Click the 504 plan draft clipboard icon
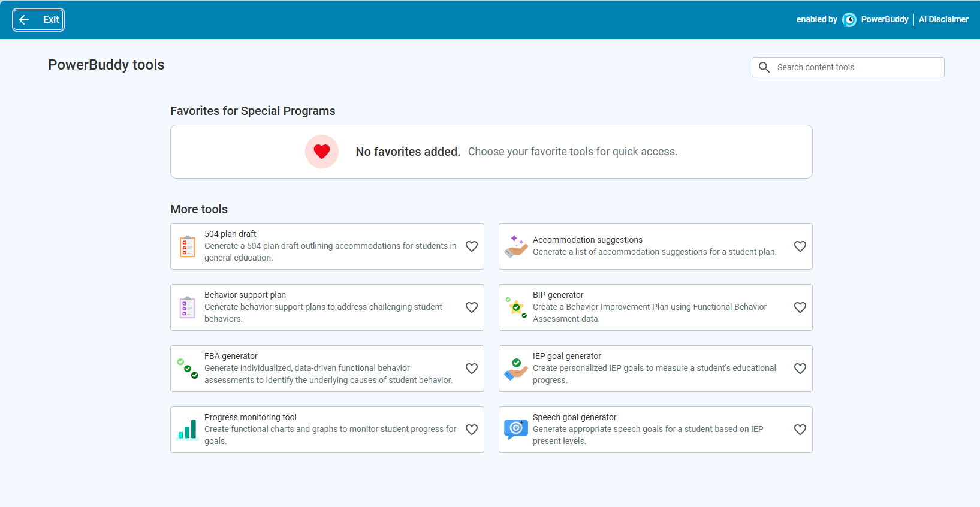This screenshot has height=507, width=980. click(188, 246)
